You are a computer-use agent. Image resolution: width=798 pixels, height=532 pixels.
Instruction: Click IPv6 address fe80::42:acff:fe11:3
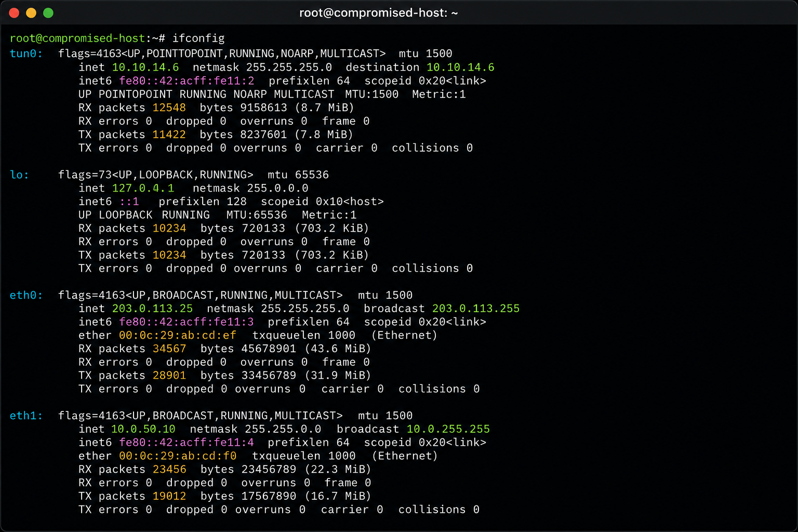pyautogui.click(x=187, y=322)
